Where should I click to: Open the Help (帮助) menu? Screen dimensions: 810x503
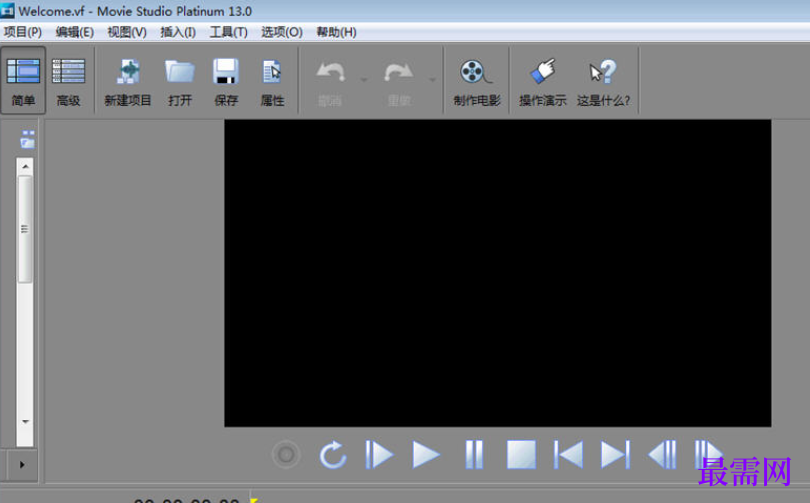(336, 32)
